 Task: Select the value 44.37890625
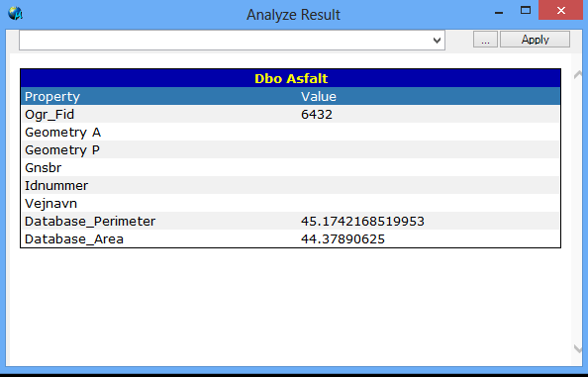click(343, 239)
